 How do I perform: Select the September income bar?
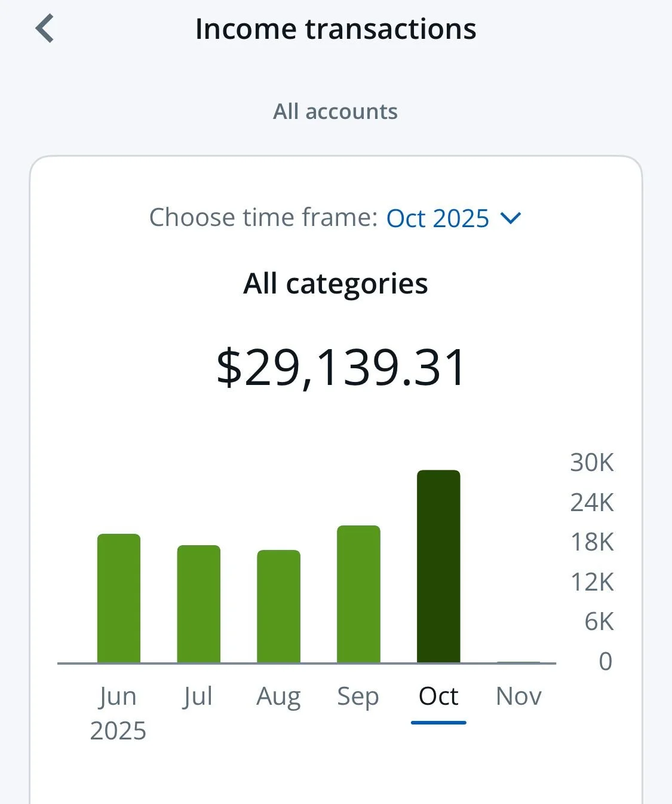[x=358, y=594]
